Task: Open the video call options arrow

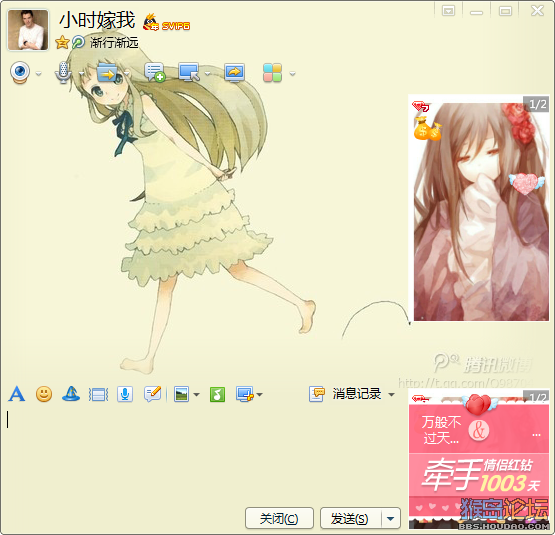Action: pos(39,74)
